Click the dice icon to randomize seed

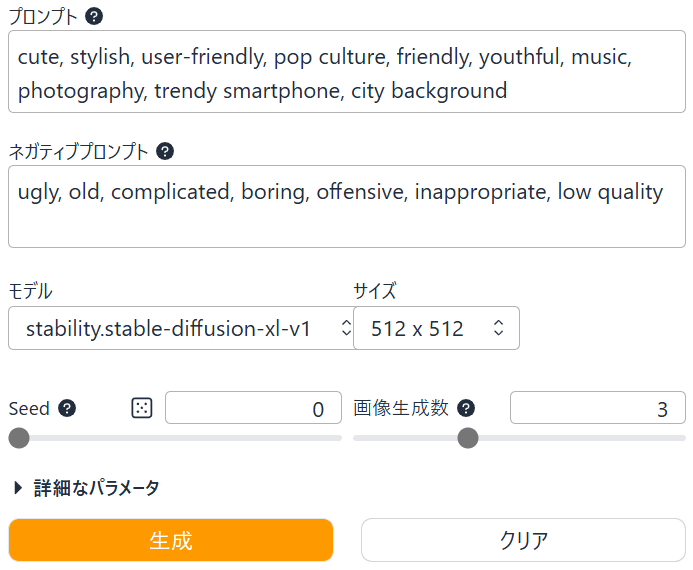(x=142, y=408)
